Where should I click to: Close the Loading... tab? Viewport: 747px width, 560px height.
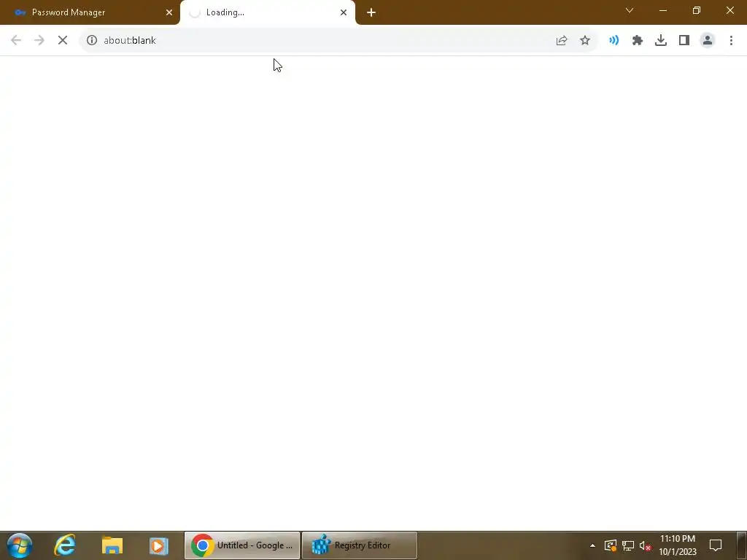(344, 12)
